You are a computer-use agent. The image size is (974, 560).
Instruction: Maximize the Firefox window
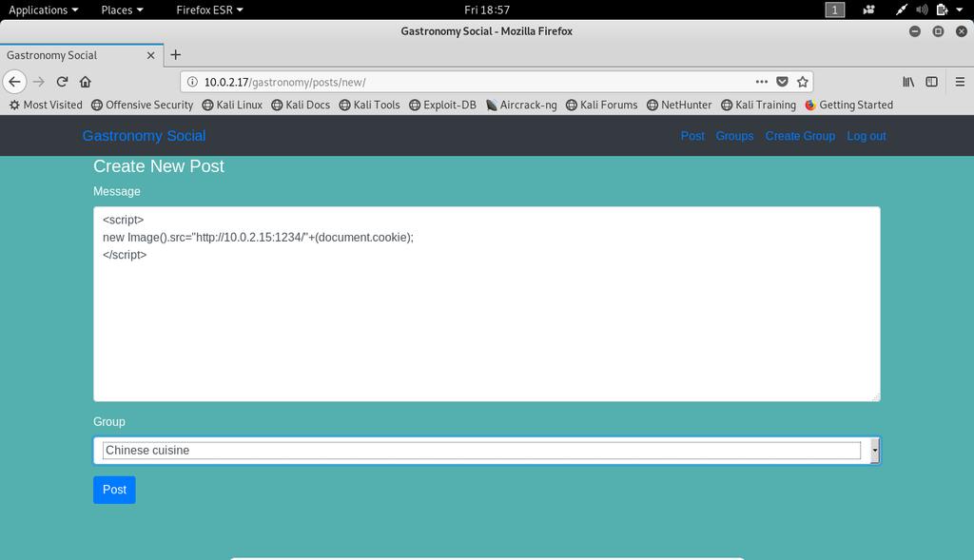(x=938, y=31)
